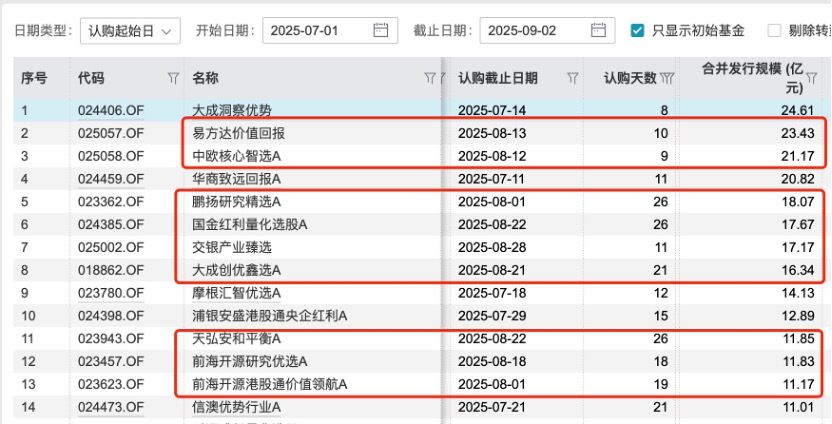The height and width of the screenshot is (424, 832).
Task: Open fund code 025057.OF
Action: tap(110, 133)
